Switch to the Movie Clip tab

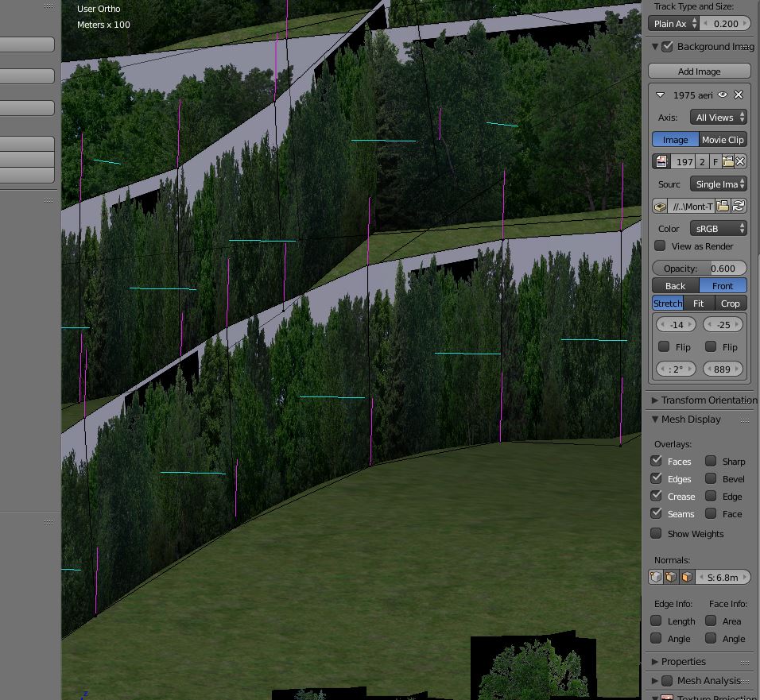click(723, 139)
